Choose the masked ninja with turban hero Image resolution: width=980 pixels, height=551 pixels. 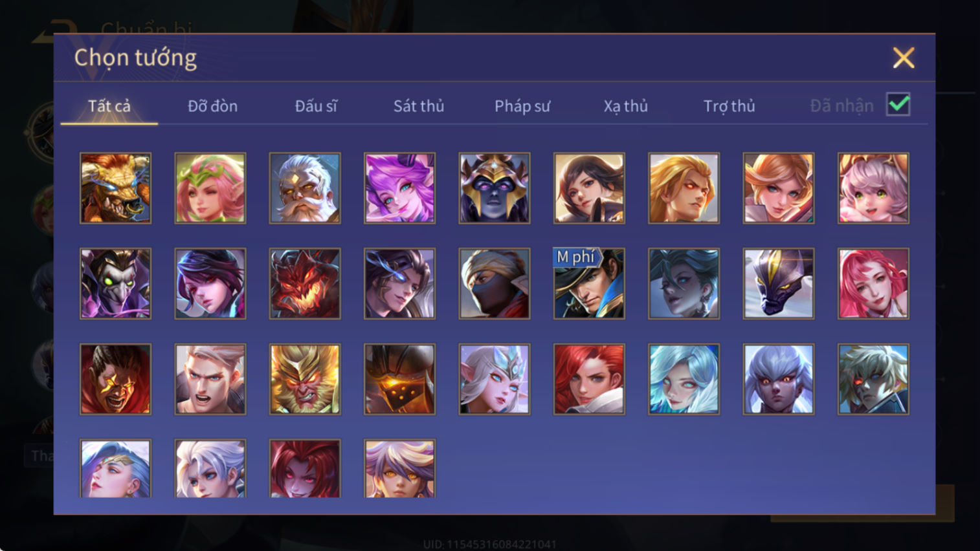pos(495,284)
